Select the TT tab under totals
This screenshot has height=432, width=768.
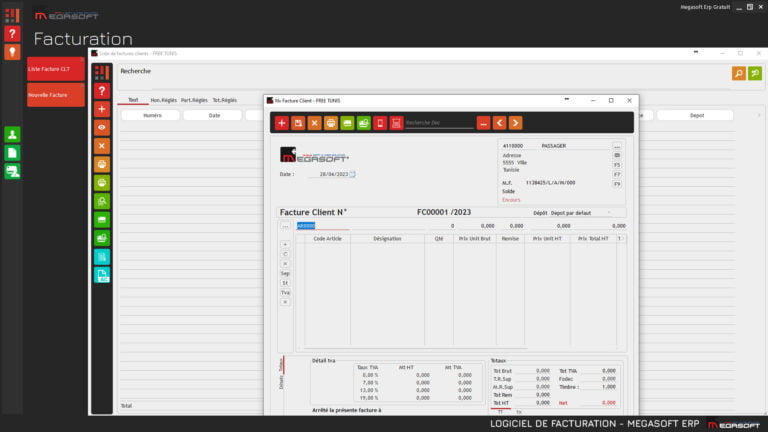501,411
